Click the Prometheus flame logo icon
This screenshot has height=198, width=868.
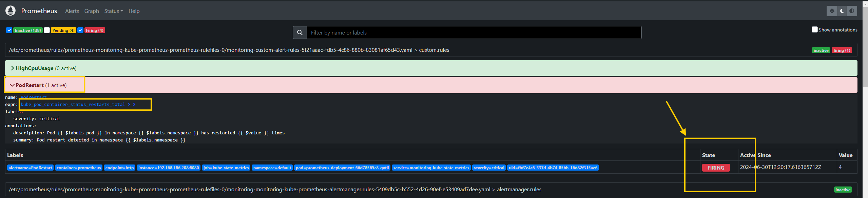point(11,11)
